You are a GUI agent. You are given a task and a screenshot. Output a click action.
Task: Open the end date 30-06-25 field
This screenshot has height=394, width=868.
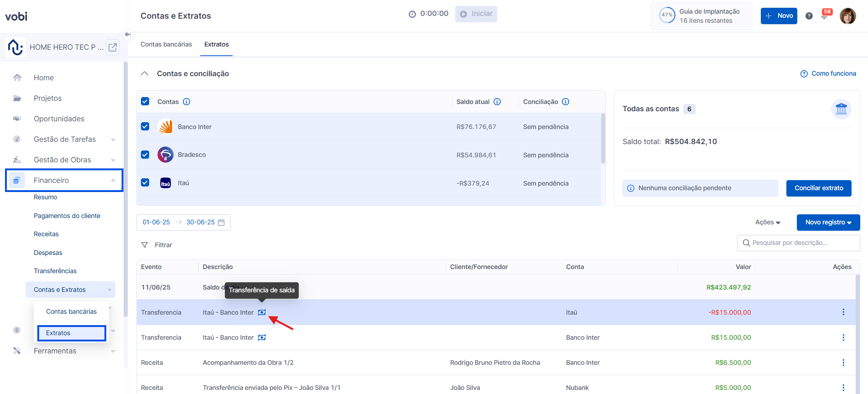pyautogui.click(x=200, y=223)
